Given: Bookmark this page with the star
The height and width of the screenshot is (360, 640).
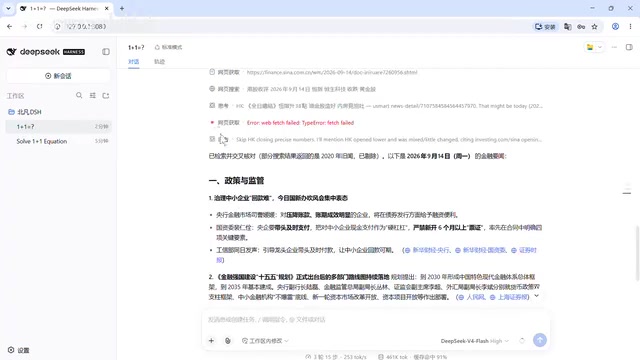Looking at the screenshot, I should click(x=595, y=27).
